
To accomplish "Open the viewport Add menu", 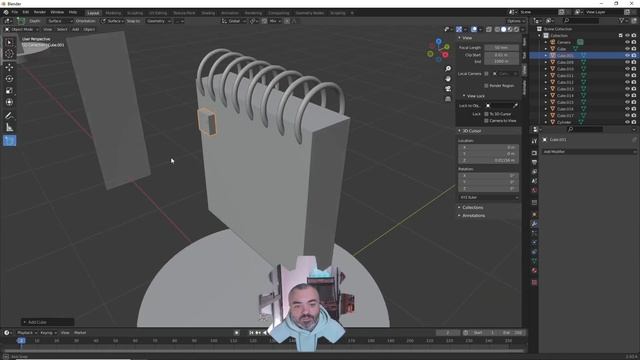I will click(x=76, y=29).
